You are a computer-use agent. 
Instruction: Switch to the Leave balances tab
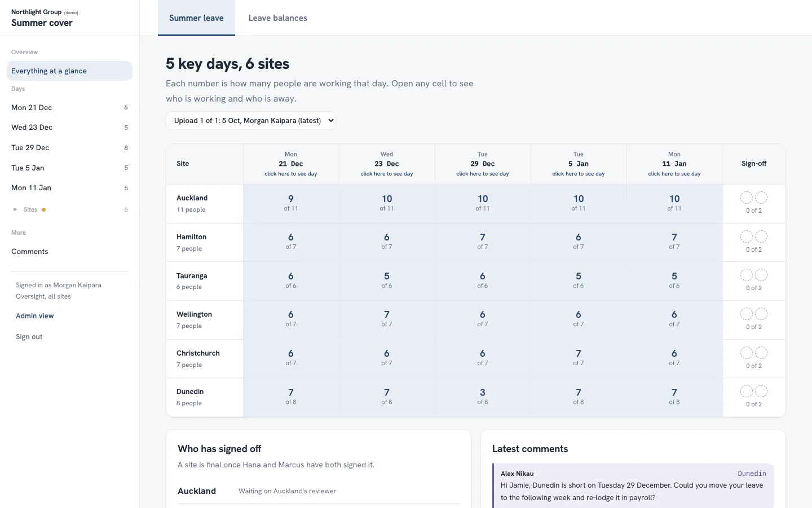278,18
